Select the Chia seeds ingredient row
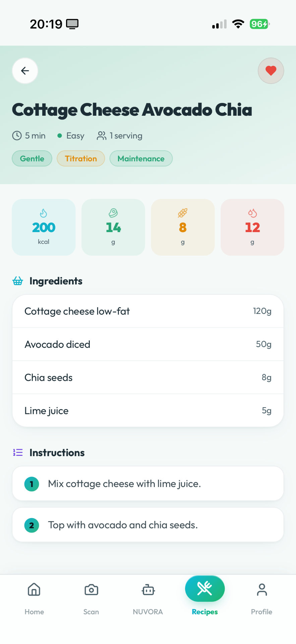 tap(148, 378)
